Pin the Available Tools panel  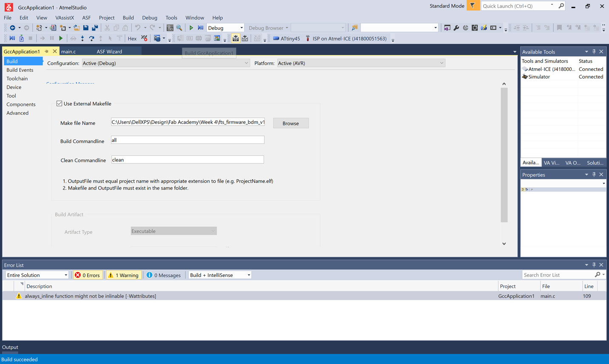[594, 51]
